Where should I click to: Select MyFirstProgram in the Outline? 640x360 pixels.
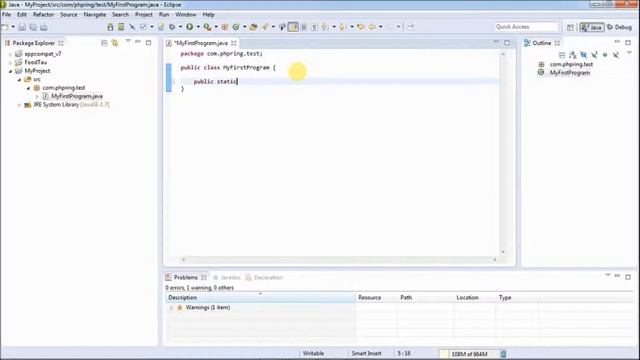[x=569, y=73]
